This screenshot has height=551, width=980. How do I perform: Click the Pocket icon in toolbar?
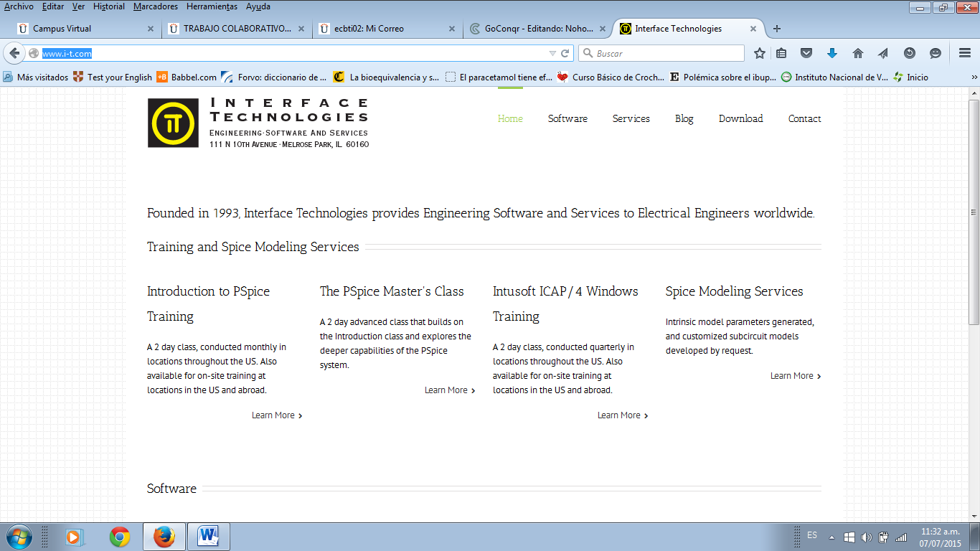[x=806, y=53]
